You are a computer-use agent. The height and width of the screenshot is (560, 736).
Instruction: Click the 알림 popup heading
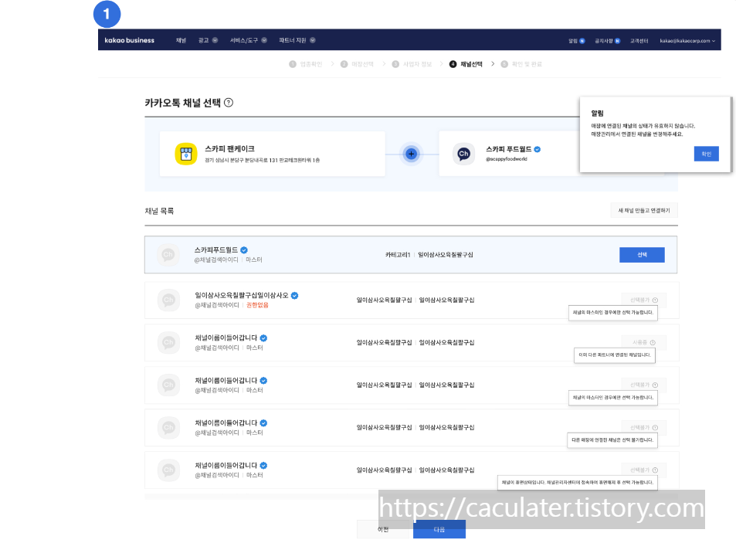pyautogui.click(x=597, y=113)
